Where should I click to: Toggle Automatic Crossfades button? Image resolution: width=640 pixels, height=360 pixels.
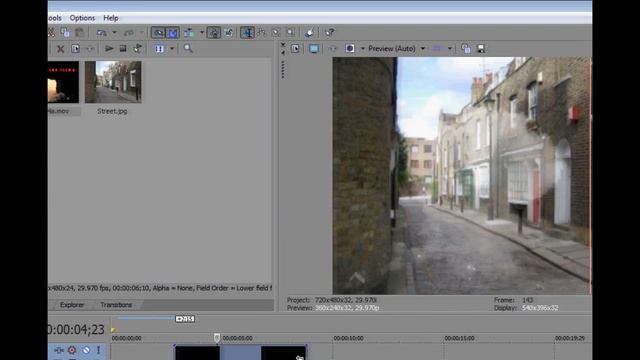173,32
